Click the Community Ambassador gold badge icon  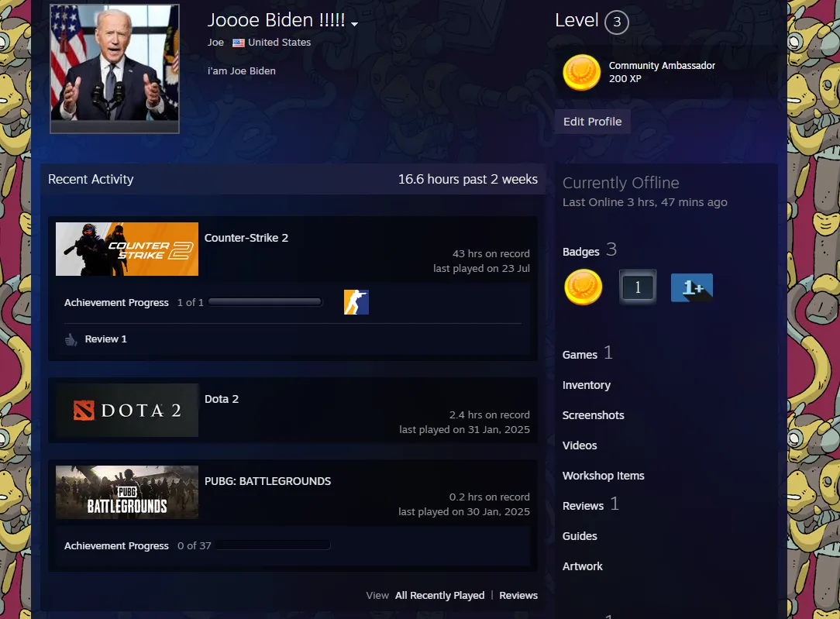(x=581, y=72)
